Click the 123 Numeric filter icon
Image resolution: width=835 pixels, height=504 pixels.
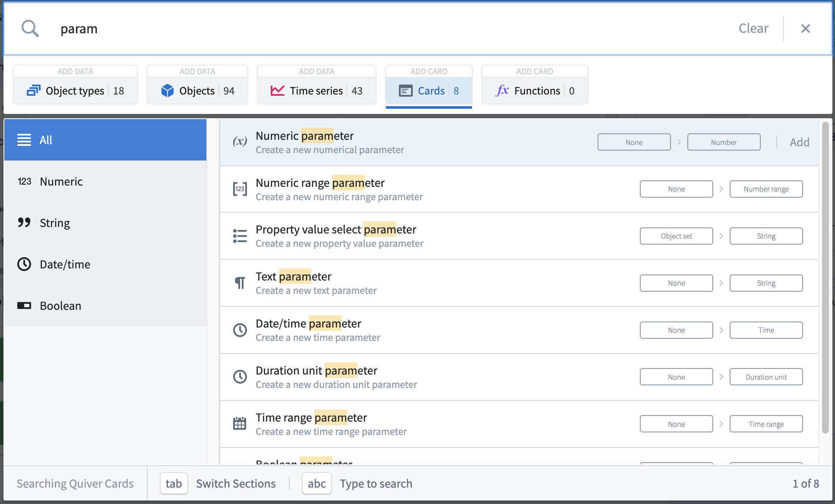click(25, 181)
